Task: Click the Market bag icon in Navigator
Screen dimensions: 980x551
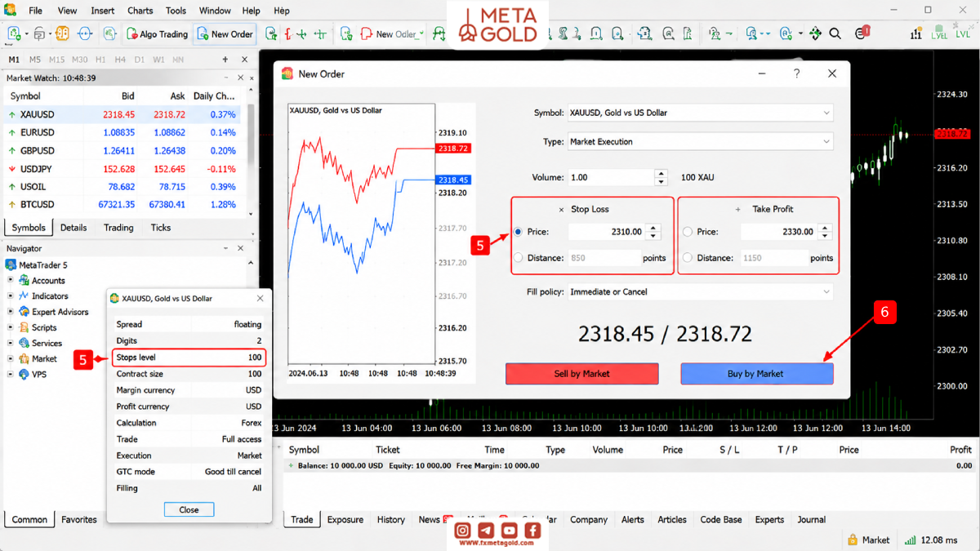Action: pos(24,358)
